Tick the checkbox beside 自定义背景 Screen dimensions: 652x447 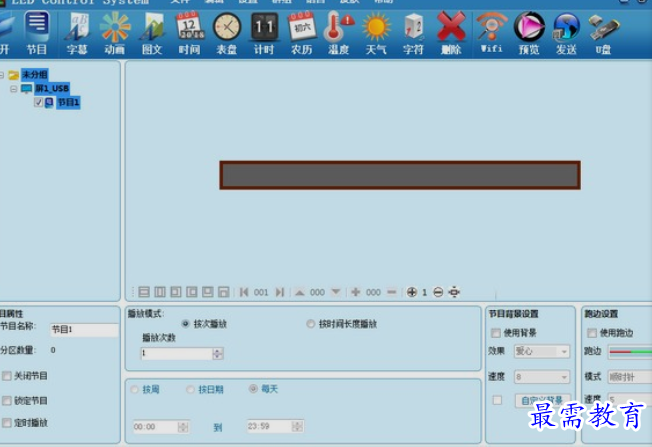(x=497, y=400)
